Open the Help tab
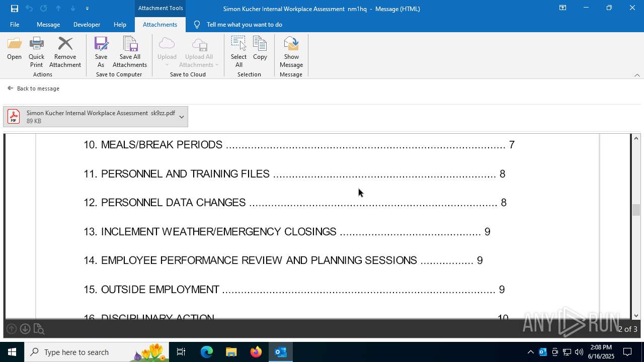Viewport: 644px width, 362px height. pos(120,25)
